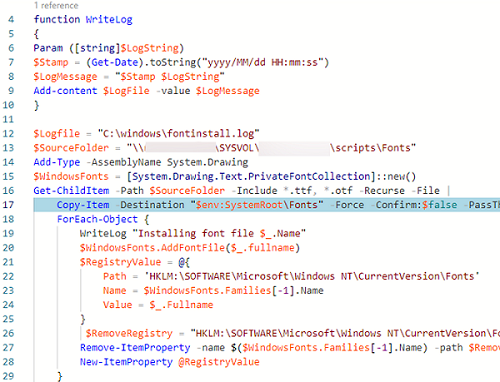This screenshot has height=382, width=500.
Task: Click the closing brace on line 10
Action: tap(36, 105)
